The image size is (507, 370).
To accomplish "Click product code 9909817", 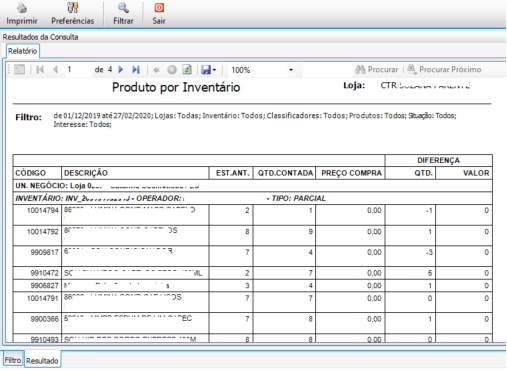I will [44, 252].
